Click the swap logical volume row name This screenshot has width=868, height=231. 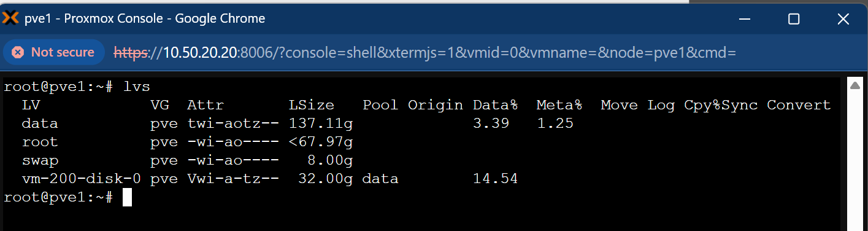click(40, 160)
